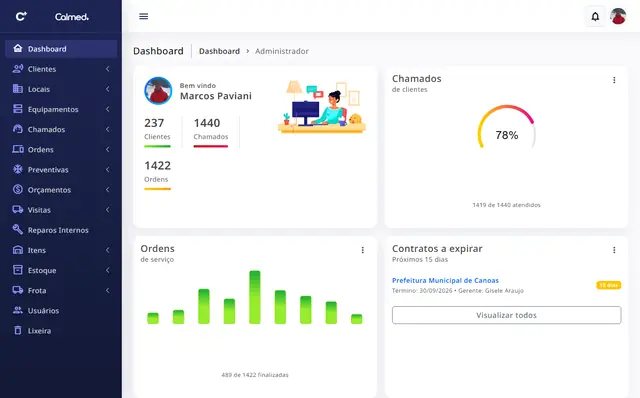Open Chamados card three-dot menu
Screen dimensions: 640x398
(614, 80)
